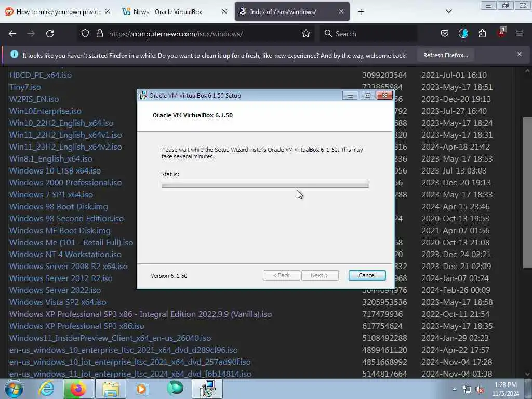Show hidden tray icons arrow

tap(454, 389)
